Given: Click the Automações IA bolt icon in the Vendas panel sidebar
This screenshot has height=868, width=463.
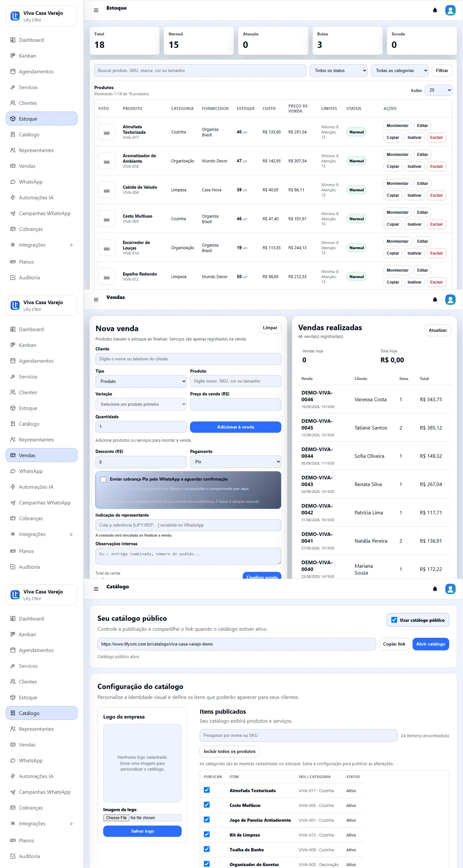Looking at the screenshot, I should click(x=13, y=487).
